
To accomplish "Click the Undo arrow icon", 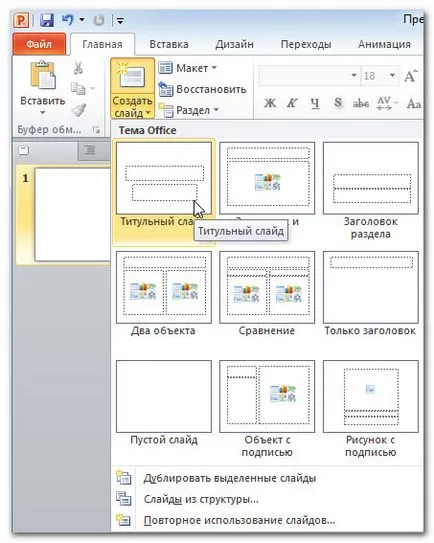I will (68, 20).
